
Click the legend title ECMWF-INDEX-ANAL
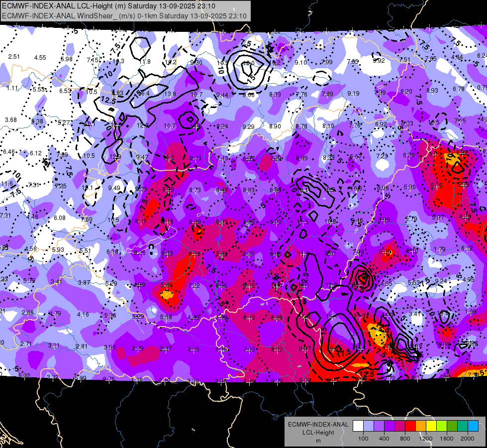pos(318,425)
